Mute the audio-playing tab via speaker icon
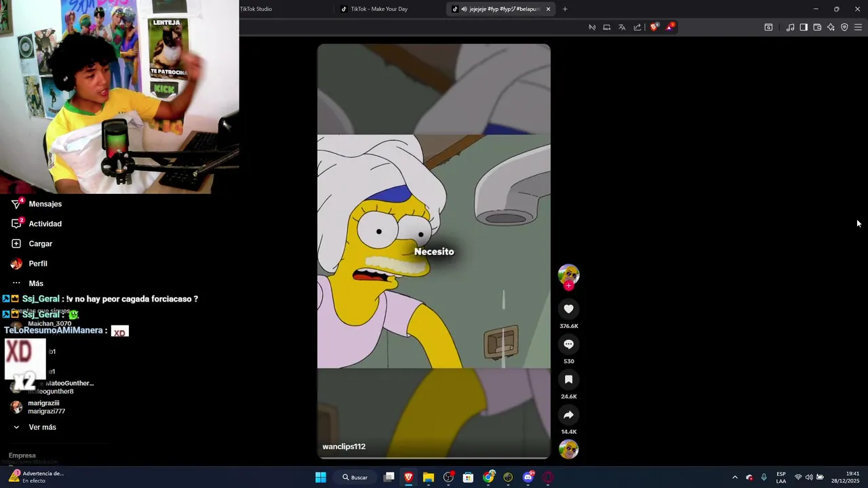The image size is (868, 488). [464, 9]
